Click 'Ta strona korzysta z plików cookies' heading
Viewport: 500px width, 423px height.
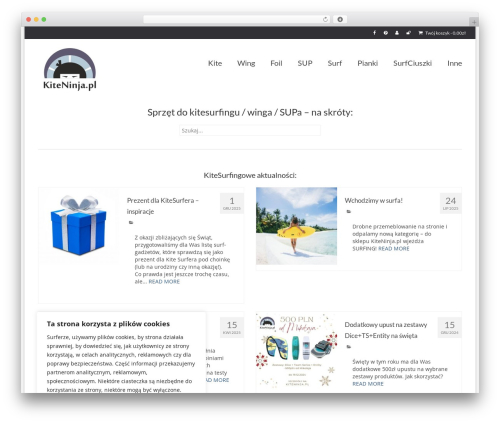(x=108, y=324)
